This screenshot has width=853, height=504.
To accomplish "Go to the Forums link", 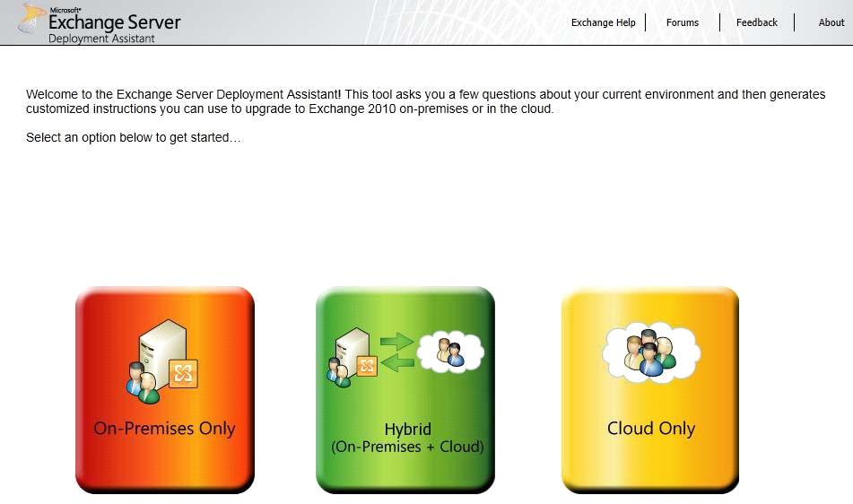I will (x=683, y=22).
